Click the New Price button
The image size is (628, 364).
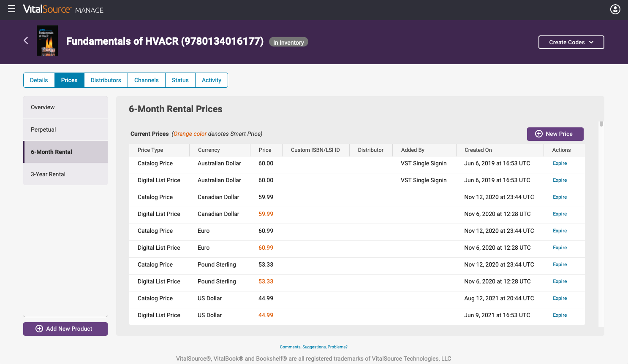555,134
